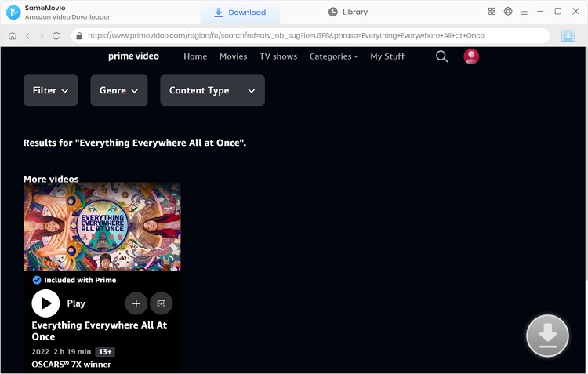Open the settings gear icon

click(508, 11)
